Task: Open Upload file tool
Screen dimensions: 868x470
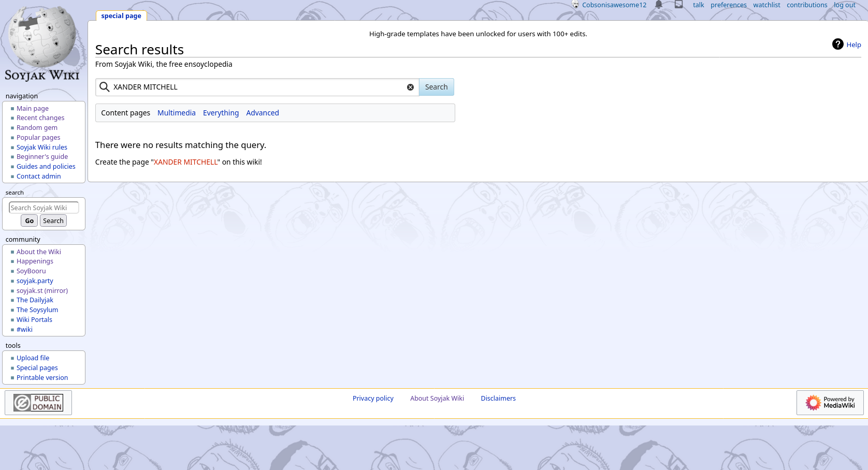Action: coord(33,358)
